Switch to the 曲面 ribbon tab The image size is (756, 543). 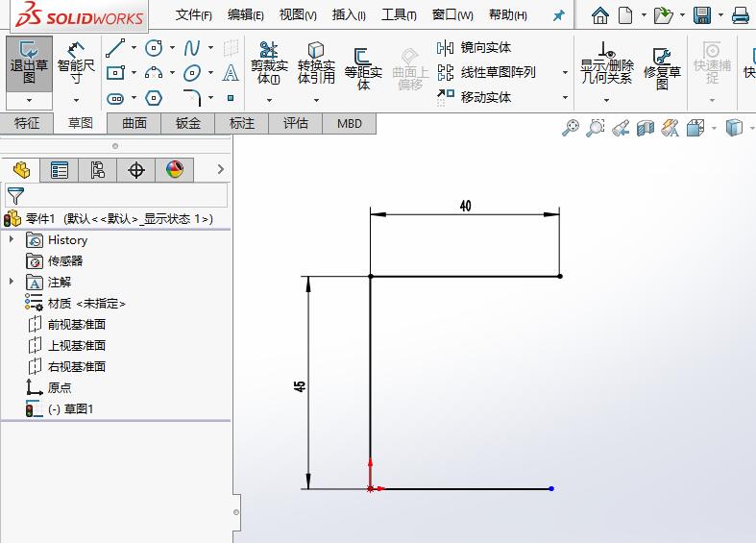click(x=134, y=123)
